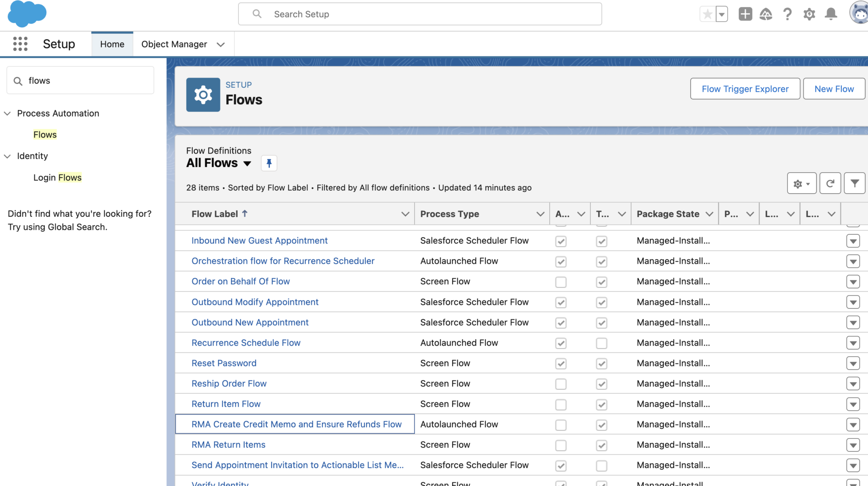Click the notifications bell icon
Screen dimensions: 868x486
(x=830, y=14)
